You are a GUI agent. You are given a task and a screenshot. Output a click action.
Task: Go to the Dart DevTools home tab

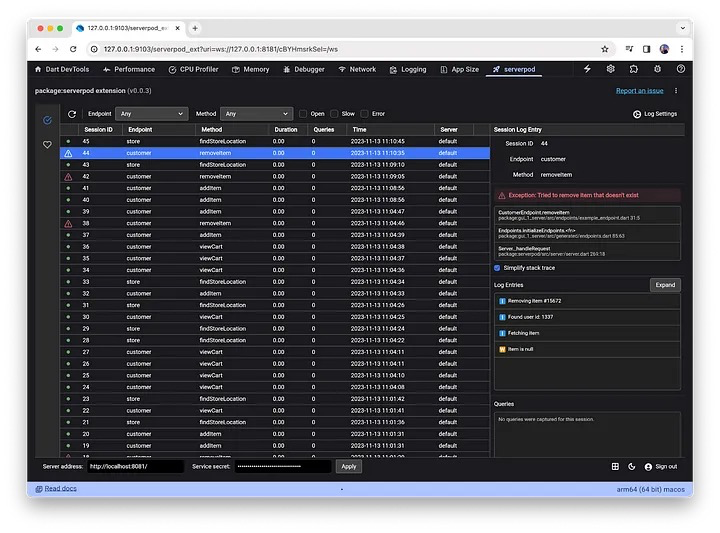[x=62, y=69]
